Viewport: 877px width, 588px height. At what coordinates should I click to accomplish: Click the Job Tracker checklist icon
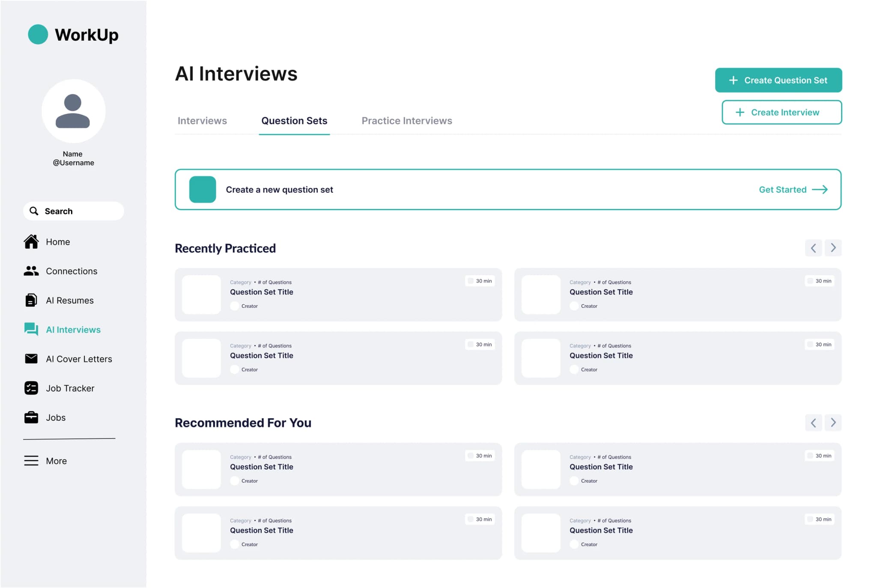point(31,388)
